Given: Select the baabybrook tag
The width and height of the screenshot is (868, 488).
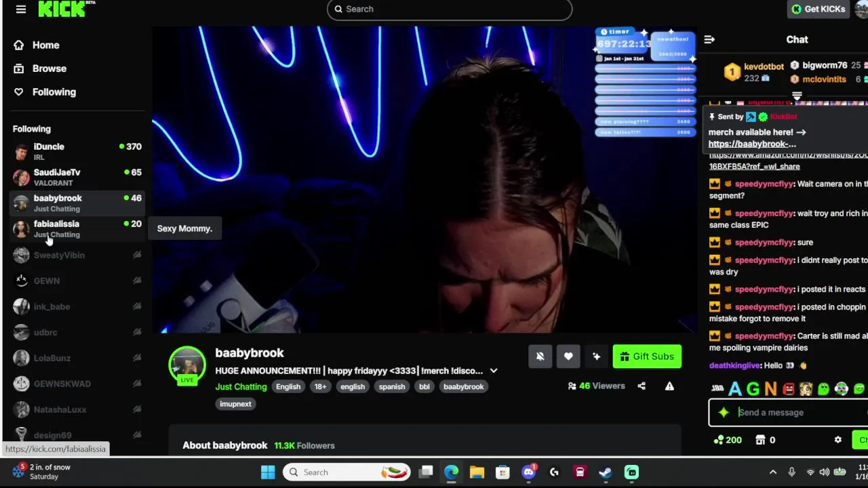Looking at the screenshot, I should [464, 386].
